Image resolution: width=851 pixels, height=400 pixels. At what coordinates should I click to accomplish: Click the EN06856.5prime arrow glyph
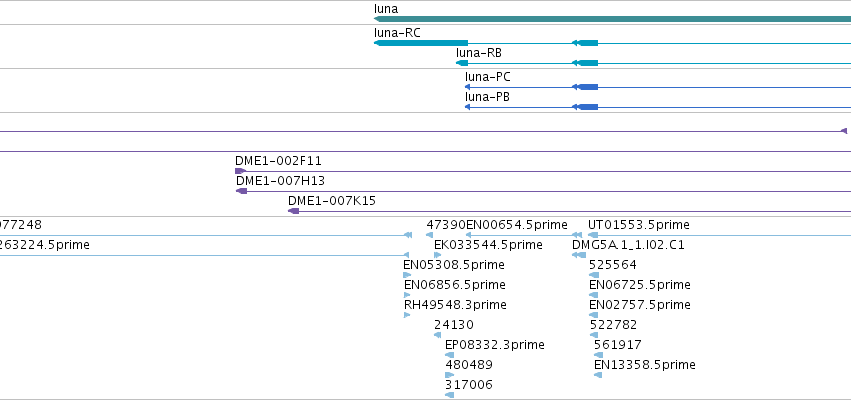[407, 295]
